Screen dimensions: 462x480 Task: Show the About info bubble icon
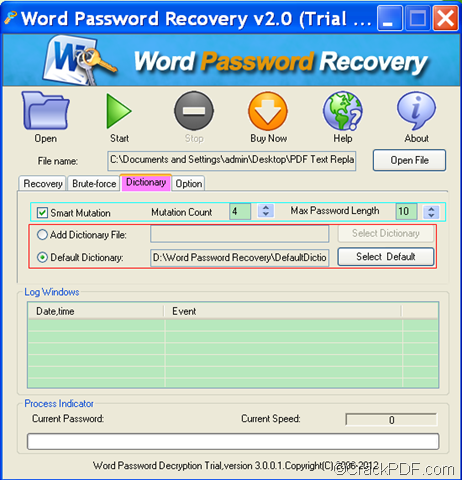416,111
